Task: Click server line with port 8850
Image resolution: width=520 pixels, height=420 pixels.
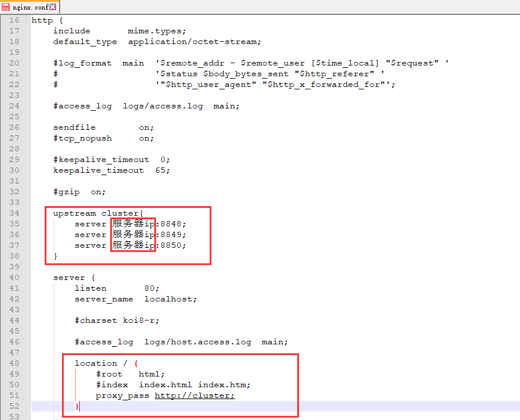Action: click(130, 245)
